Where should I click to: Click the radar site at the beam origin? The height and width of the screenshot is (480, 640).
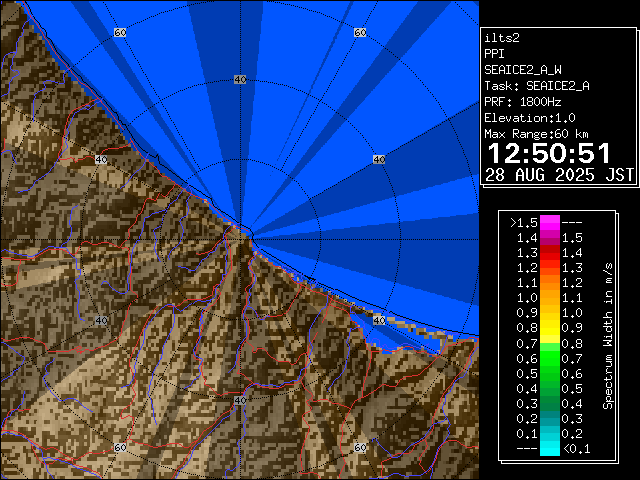tap(249, 235)
